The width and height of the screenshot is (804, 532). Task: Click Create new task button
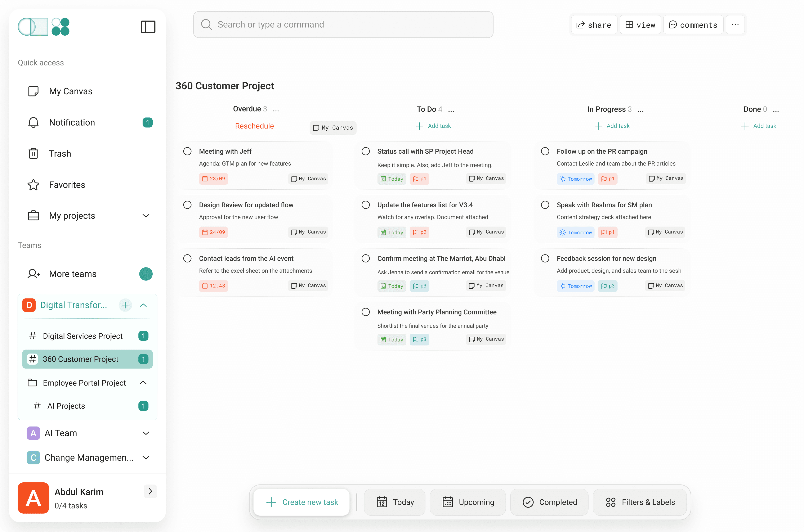click(x=302, y=502)
